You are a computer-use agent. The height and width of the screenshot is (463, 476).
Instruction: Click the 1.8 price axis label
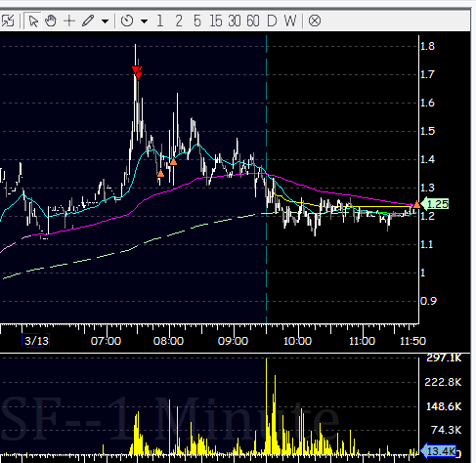click(x=427, y=46)
